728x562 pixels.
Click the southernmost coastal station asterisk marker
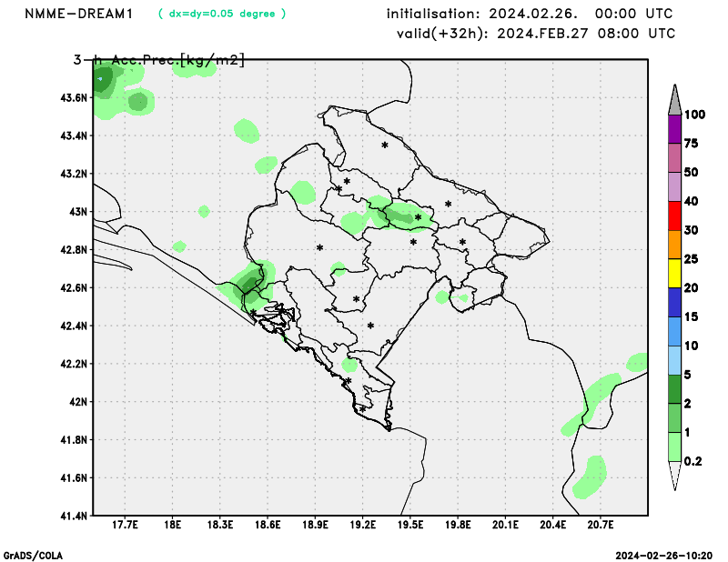click(x=362, y=409)
